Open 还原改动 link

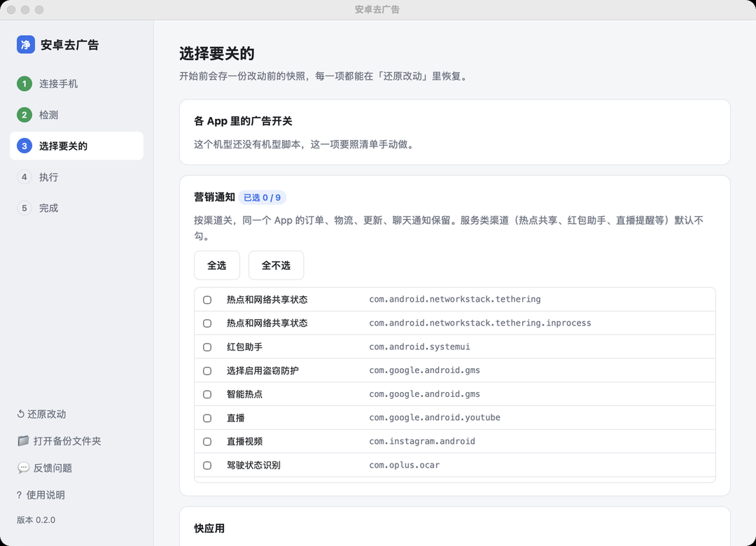(41, 414)
